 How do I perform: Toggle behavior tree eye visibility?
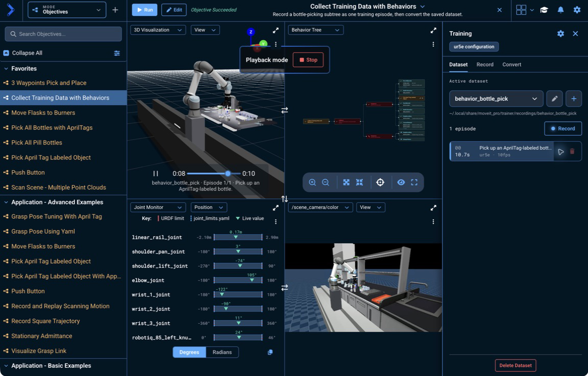tap(401, 182)
